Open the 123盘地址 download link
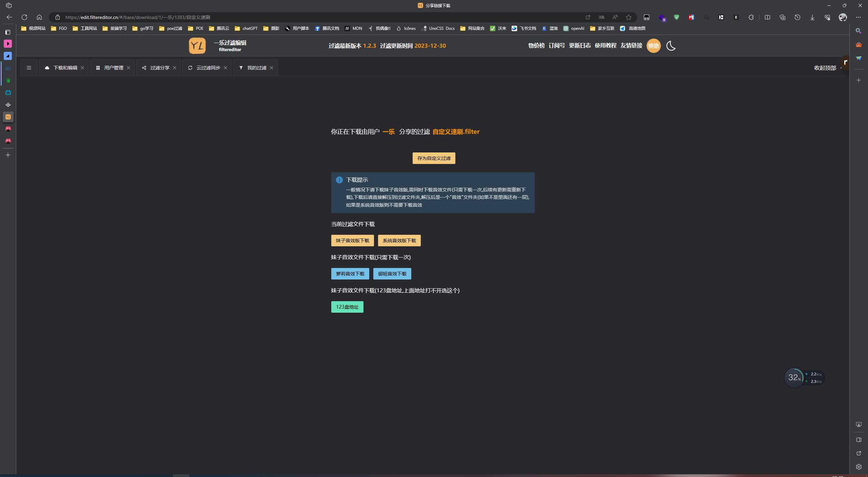The image size is (868, 477). point(347,307)
